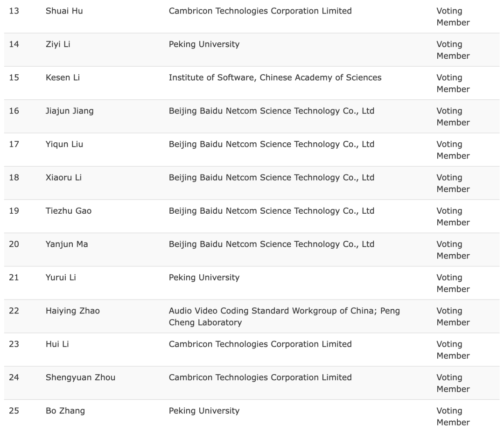Select Haiying Zhao's name

click(72, 311)
